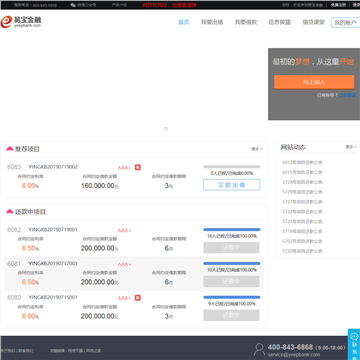Image resolution: width=360 pixels, height=360 pixels.
Task: Click the orange 马上加入 button
Action: pyautogui.click(x=314, y=82)
